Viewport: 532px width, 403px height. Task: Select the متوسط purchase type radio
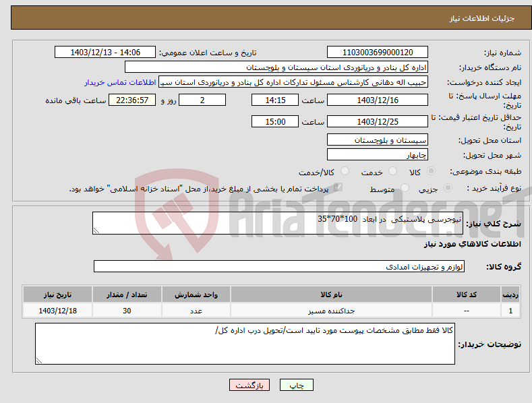click(405, 187)
